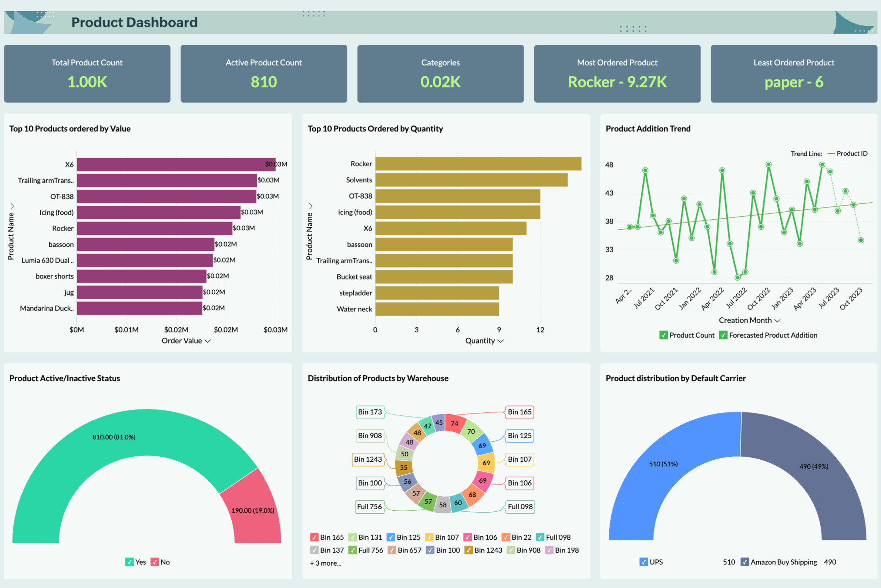Select the bassoon bar in Value chart
The height and width of the screenshot is (588, 881).
coord(145,244)
